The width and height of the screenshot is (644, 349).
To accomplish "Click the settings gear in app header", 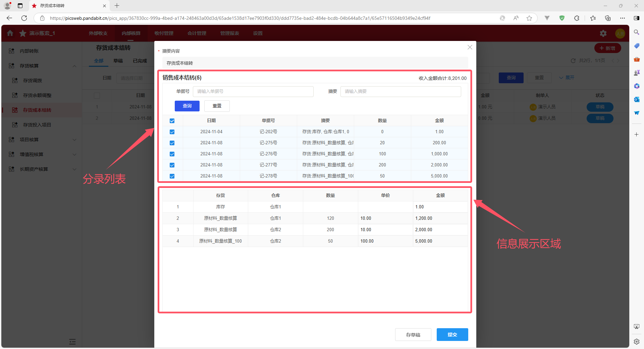I will coord(603,33).
